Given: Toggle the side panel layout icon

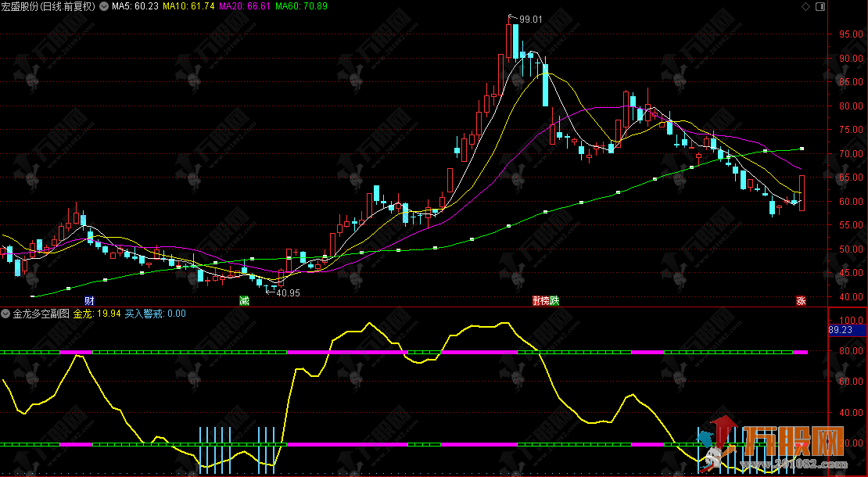Looking at the screenshot, I should pos(819,6).
